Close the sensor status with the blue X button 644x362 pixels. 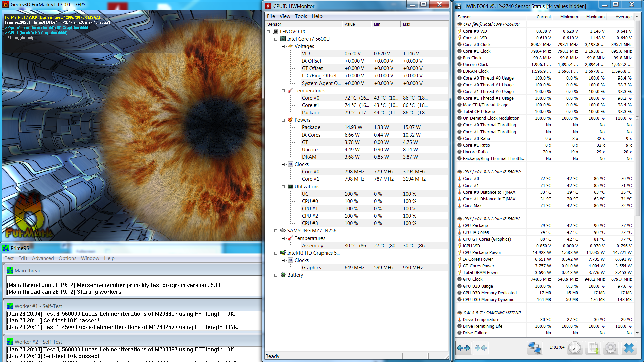[x=629, y=348]
